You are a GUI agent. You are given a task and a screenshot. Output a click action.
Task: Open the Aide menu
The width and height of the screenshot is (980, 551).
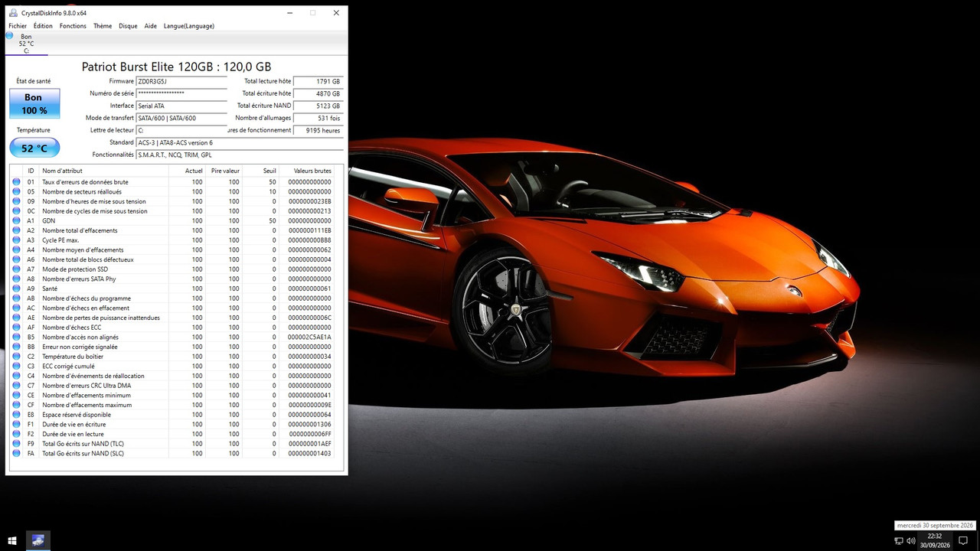tap(151, 26)
